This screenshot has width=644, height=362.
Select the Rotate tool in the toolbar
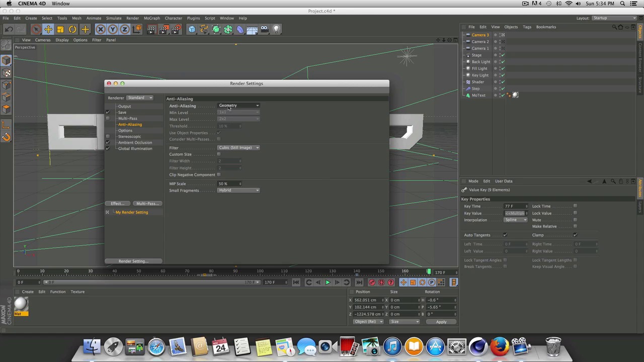(72, 30)
